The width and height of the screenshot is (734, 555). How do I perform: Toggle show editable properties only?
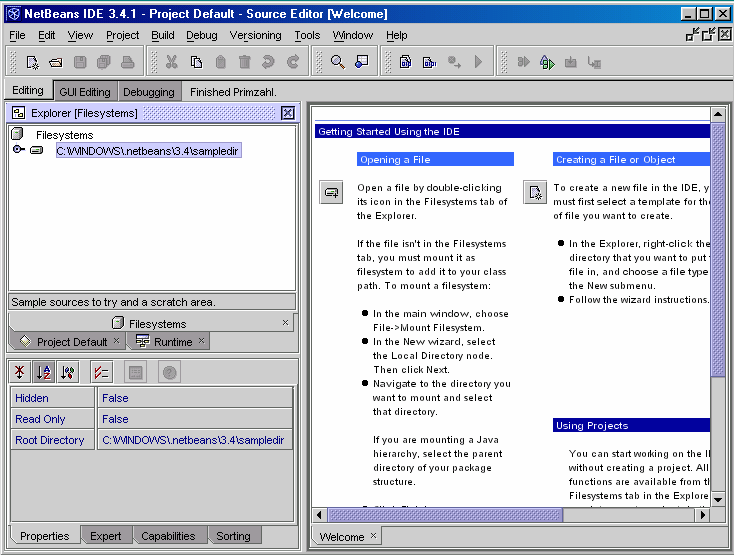(x=101, y=372)
